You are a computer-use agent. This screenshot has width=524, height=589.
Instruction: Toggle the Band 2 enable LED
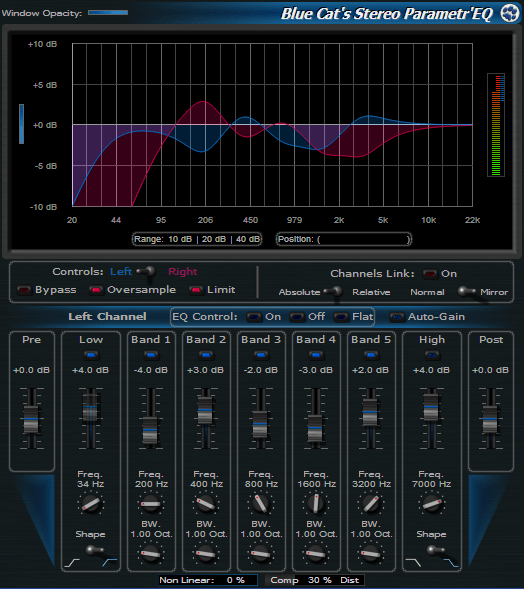[205, 355]
